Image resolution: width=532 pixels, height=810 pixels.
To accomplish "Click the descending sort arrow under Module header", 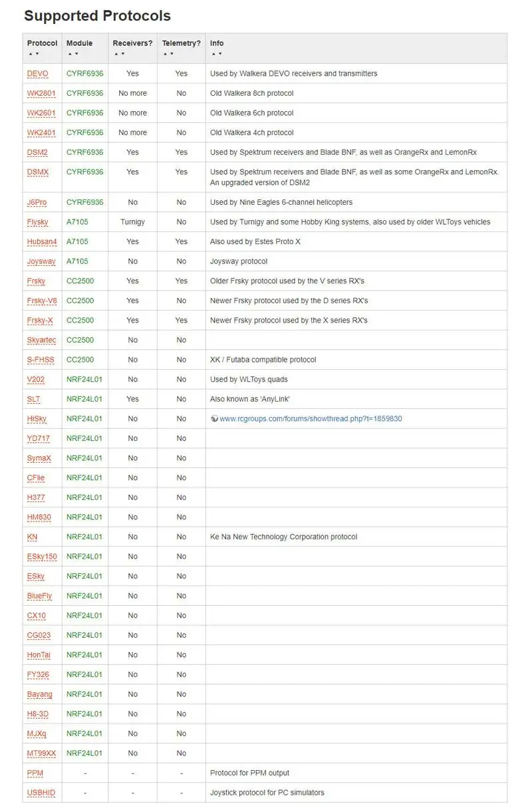I will point(76,54).
